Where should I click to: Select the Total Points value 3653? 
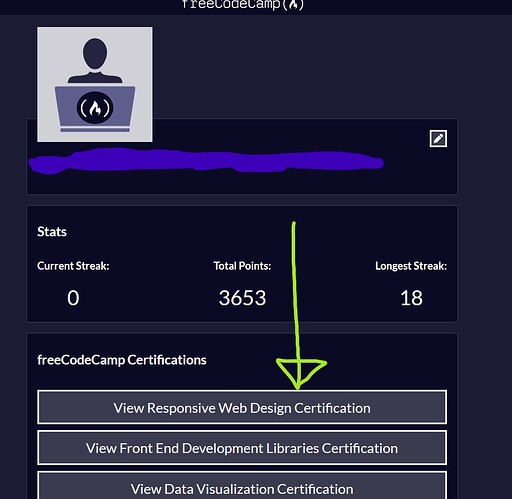(x=242, y=298)
